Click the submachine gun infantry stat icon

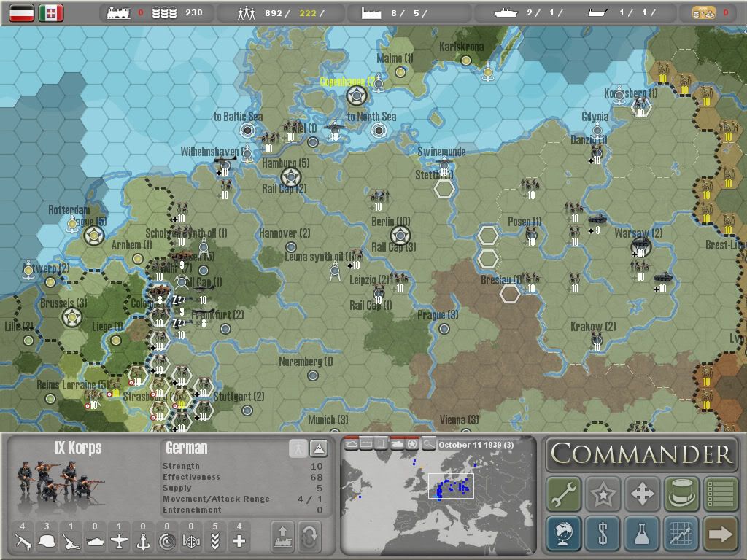click(x=23, y=542)
